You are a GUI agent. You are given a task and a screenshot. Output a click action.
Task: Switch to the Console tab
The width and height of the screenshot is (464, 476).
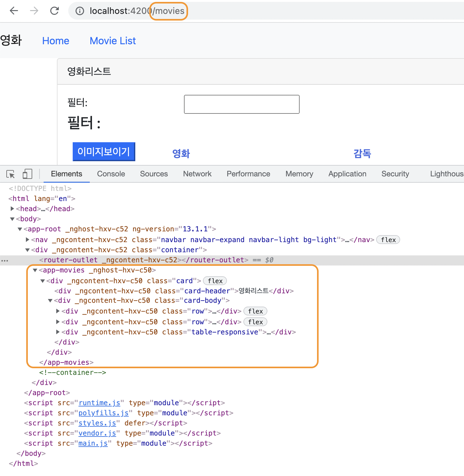[111, 174]
